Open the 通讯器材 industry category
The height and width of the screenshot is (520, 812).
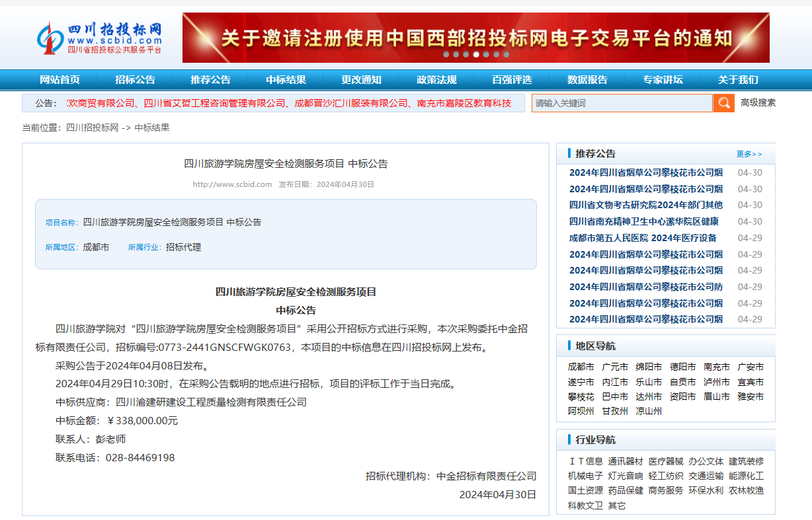pyautogui.click(x=626, y=461)
